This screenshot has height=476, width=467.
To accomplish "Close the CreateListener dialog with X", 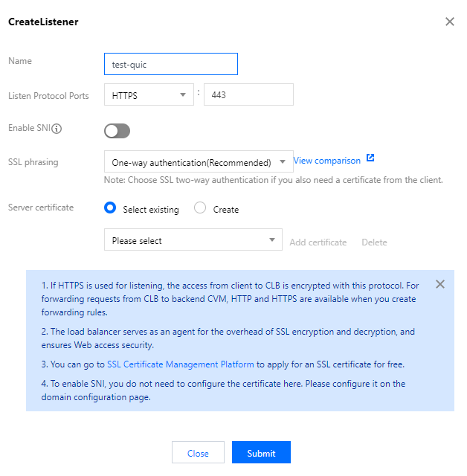I will click(449, 22).
